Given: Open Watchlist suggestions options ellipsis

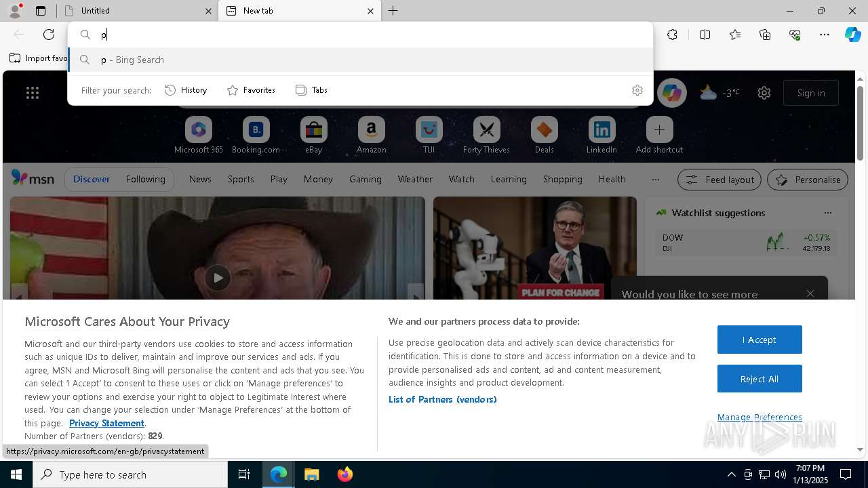Looking at the screenshot, I should (827, 213).
